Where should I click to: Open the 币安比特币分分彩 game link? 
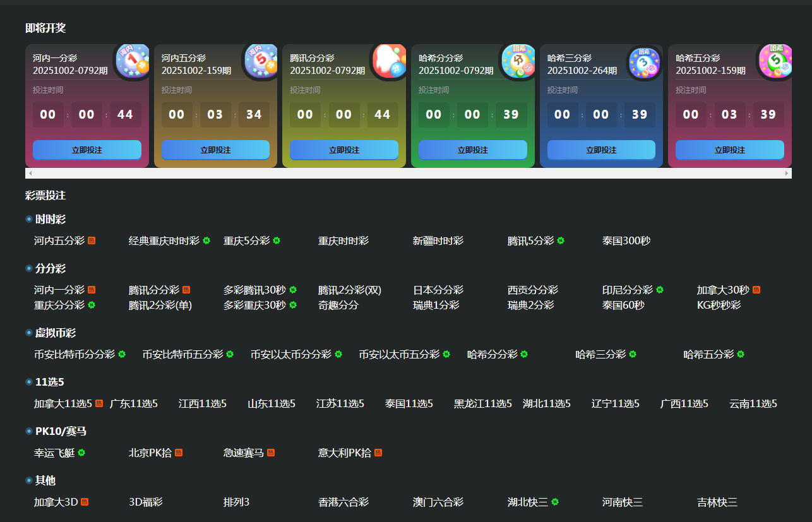click(x=75, y=355)
